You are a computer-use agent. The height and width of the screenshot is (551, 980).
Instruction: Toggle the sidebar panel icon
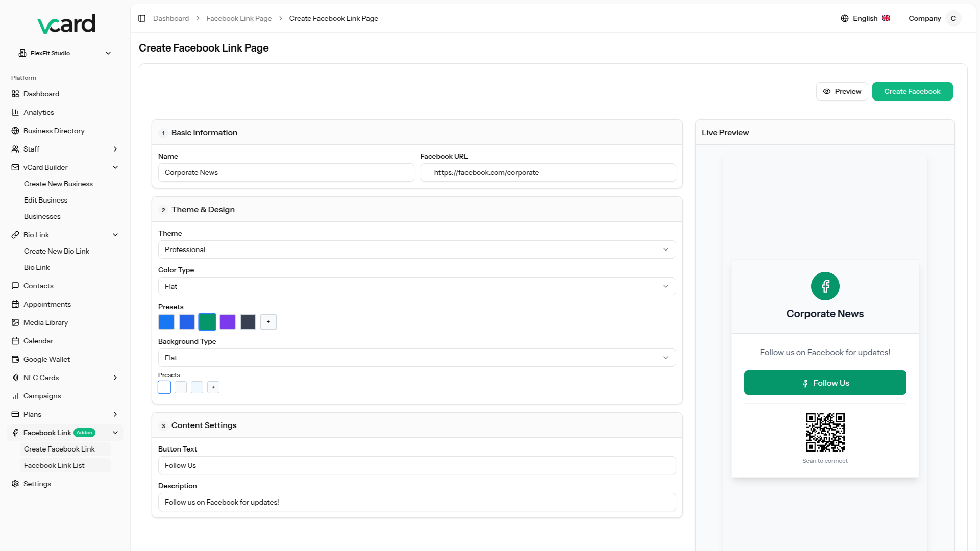142,18
